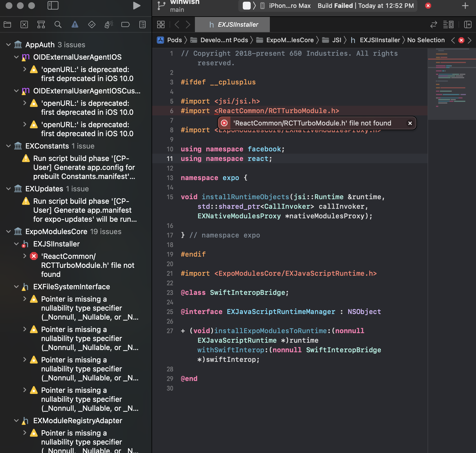Open the Report navigator

[x=143, y=24]
